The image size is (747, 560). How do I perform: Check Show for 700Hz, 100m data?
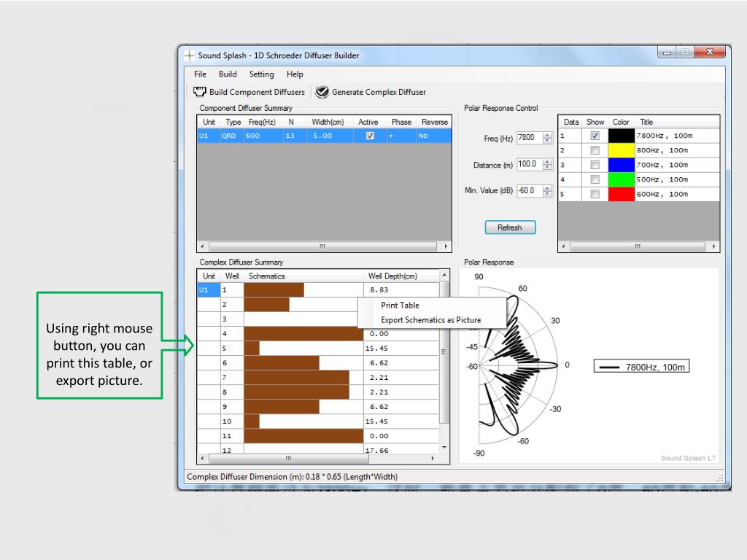(595, 165)
